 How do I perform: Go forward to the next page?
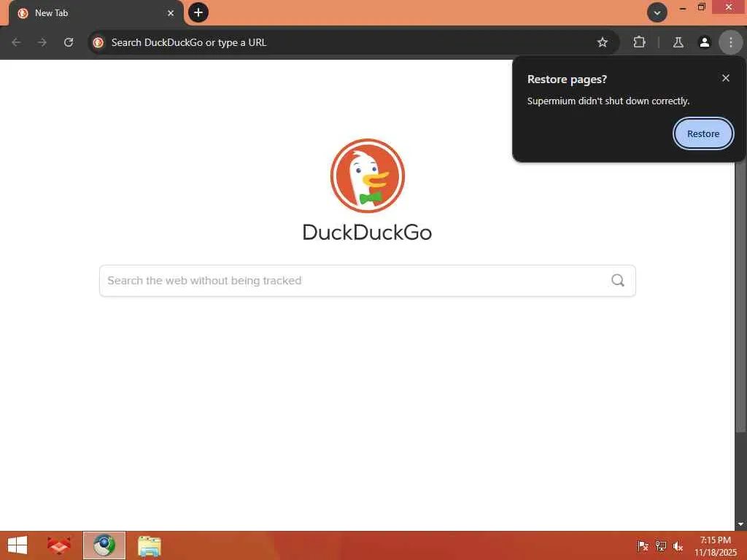coord(42,42)
